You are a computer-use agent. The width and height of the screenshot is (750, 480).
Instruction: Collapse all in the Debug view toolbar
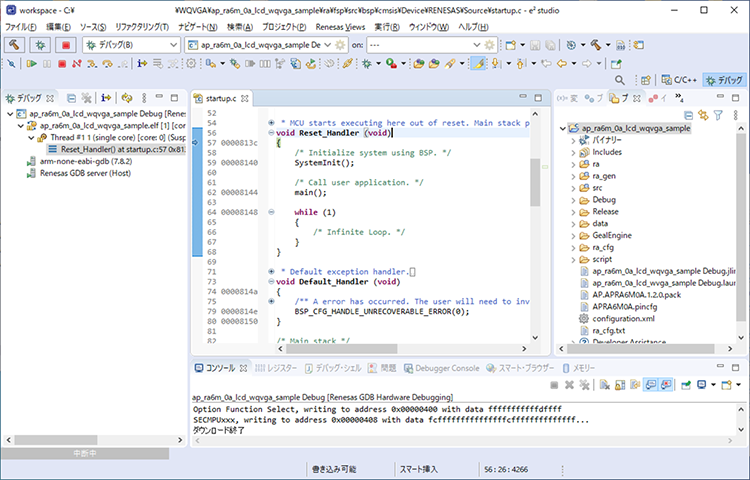pos(71,98)
